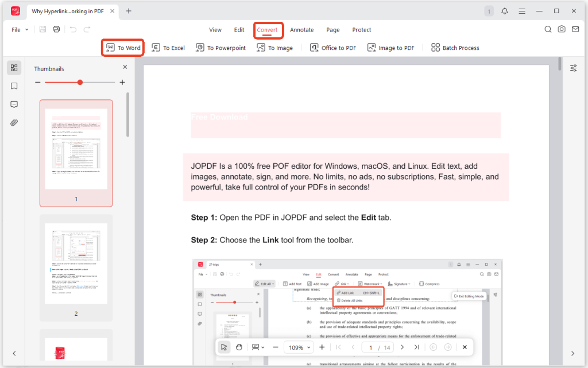Click the thumbnails panel scrollbar
The width and height of the screenshot is (588, 368).
[128, 115]
